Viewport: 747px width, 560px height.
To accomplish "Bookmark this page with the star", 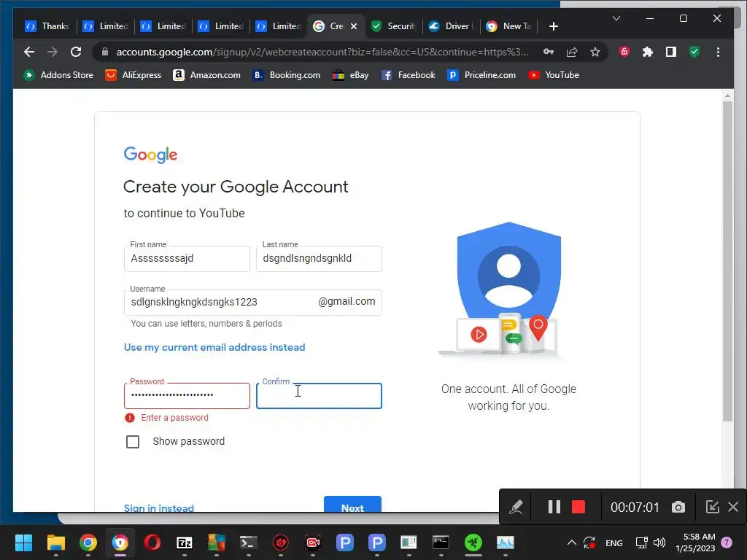I will [x=595, y=52].
